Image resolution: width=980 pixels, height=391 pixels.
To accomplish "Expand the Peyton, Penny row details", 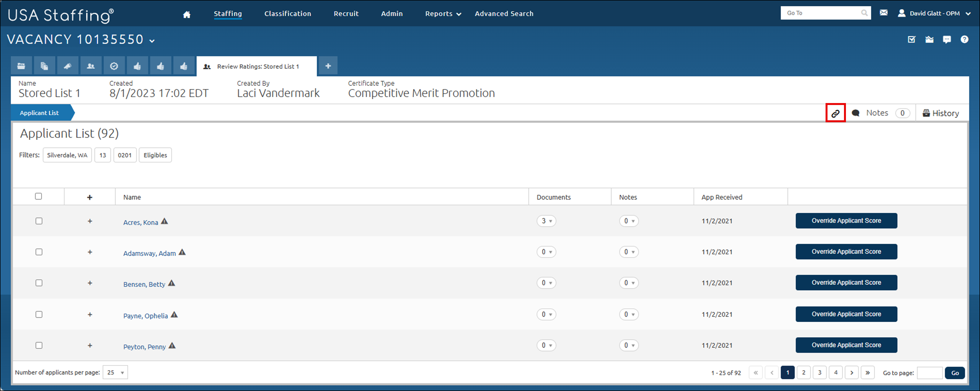I will click(x=90, y=345).
